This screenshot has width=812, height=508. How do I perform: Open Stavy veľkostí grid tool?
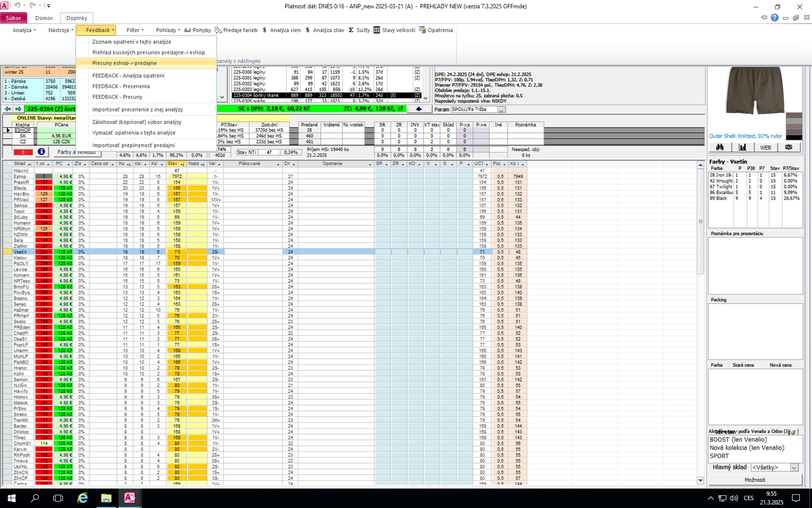pos(394,30)
